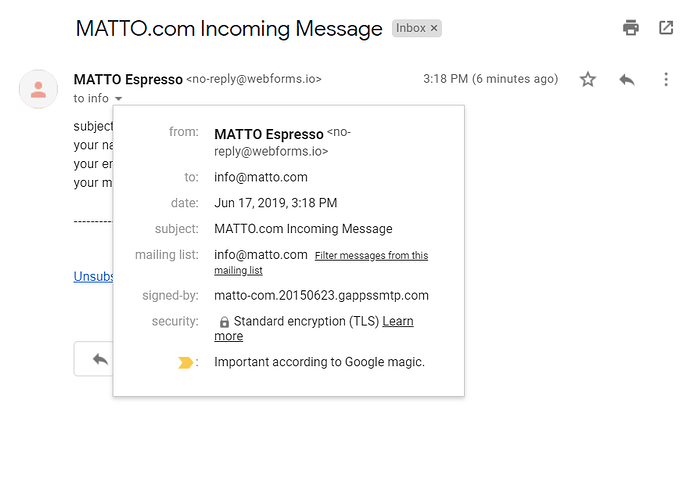Screen dimensions: 690x497
Task: Click 'Important according to Google magic.' text
Action: pyautogui.click(x=319, y=362)
